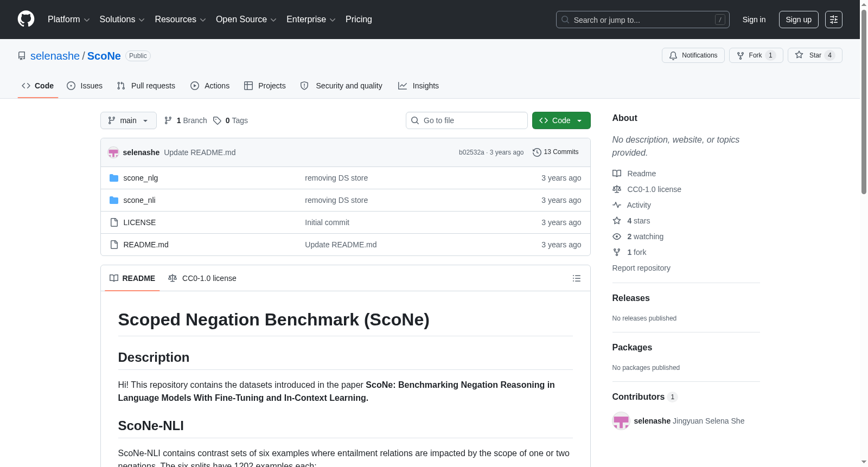Focus the Go to file field
This screenshot has width=868, height=467.
(467, 120)
